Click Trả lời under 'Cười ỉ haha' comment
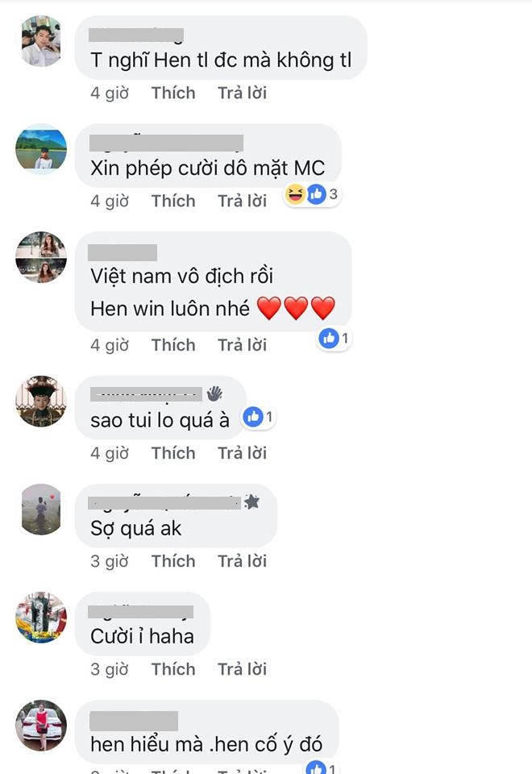Viewport: 532px width, 774px height. pyautogui.click(x=243, y=669)
